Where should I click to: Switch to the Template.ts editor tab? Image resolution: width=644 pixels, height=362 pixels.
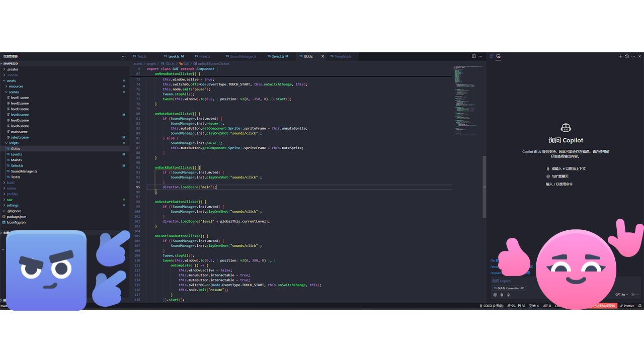[x=341, y=56]
